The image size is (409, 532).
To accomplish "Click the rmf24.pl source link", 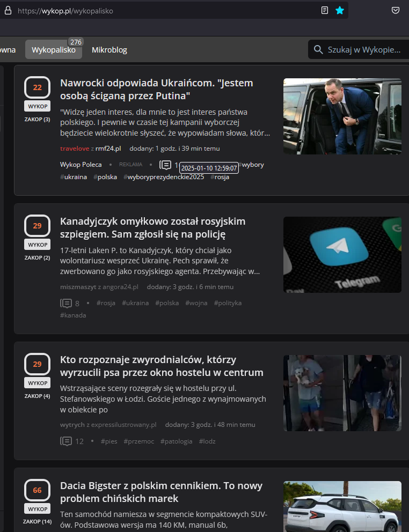I will [108, 149].
